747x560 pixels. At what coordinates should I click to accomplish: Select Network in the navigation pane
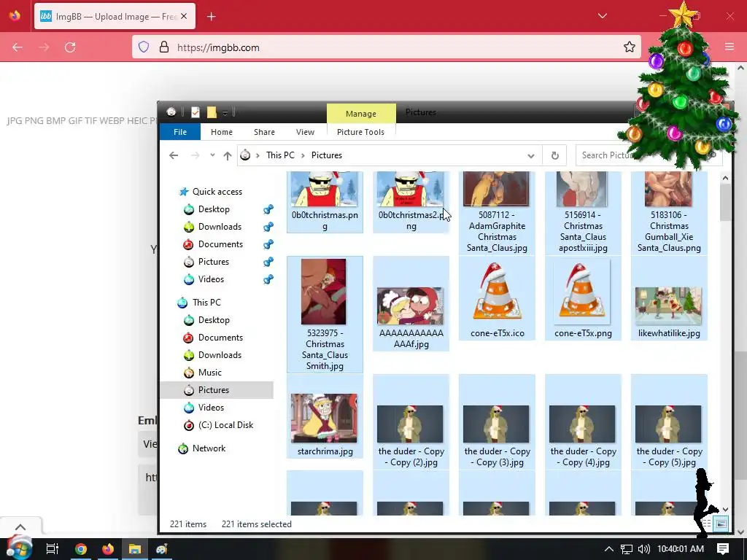point(209,448)
